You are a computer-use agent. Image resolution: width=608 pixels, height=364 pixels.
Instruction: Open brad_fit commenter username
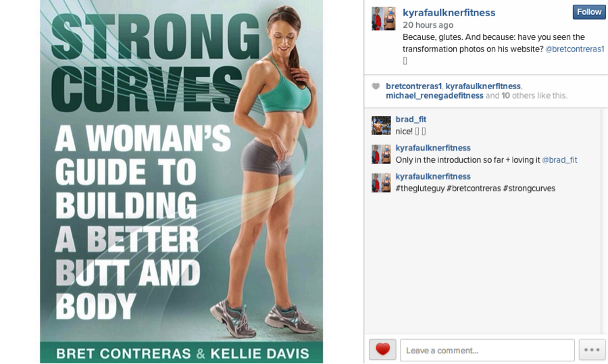click(411, 120)
